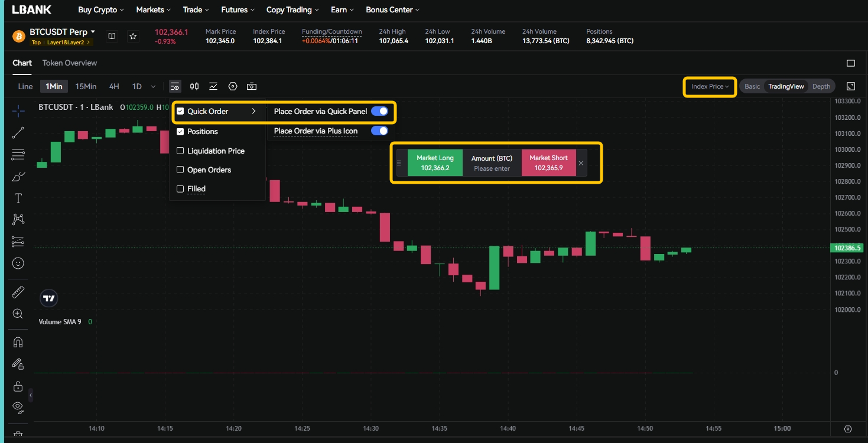Switch chart view to Depth
The height and width of the screenshot is (443, 868).
pos(821,86)
